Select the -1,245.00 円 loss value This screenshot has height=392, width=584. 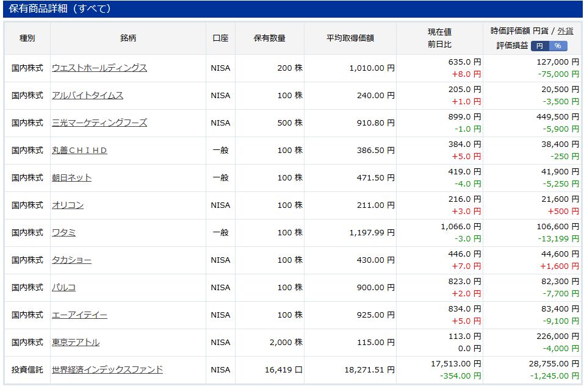coord(555,376)
